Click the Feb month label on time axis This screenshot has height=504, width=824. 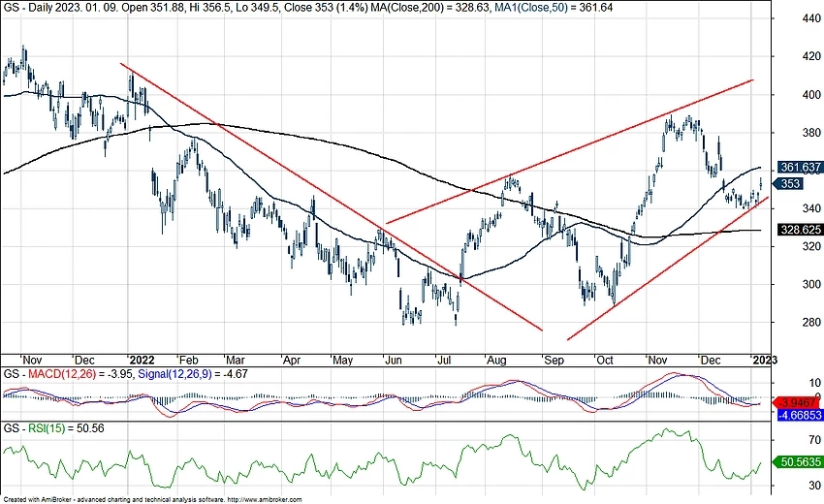pos(188,360)
